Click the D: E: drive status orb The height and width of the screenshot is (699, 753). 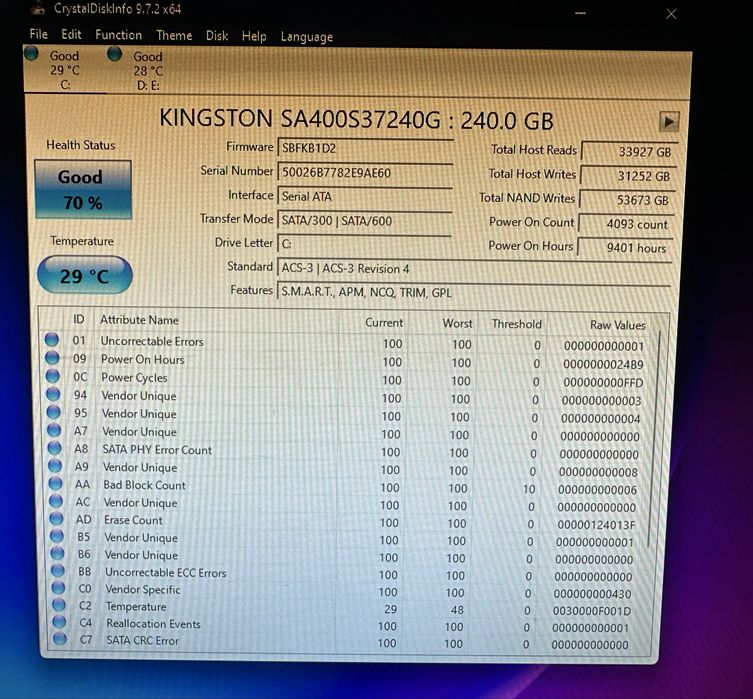[115, 54]
